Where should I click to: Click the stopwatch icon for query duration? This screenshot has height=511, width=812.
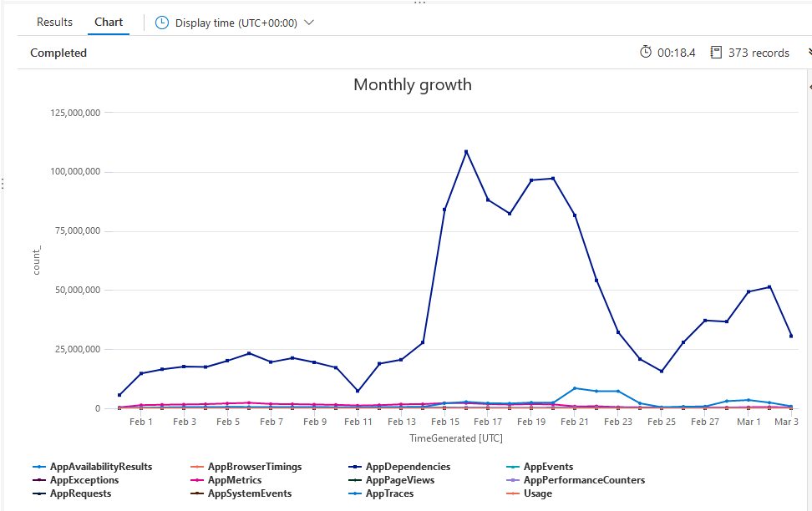645,53
